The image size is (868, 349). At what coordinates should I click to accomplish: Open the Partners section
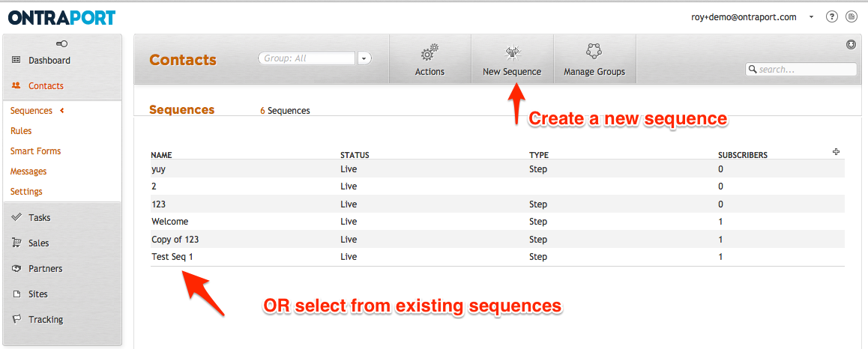tap(46, 269)
